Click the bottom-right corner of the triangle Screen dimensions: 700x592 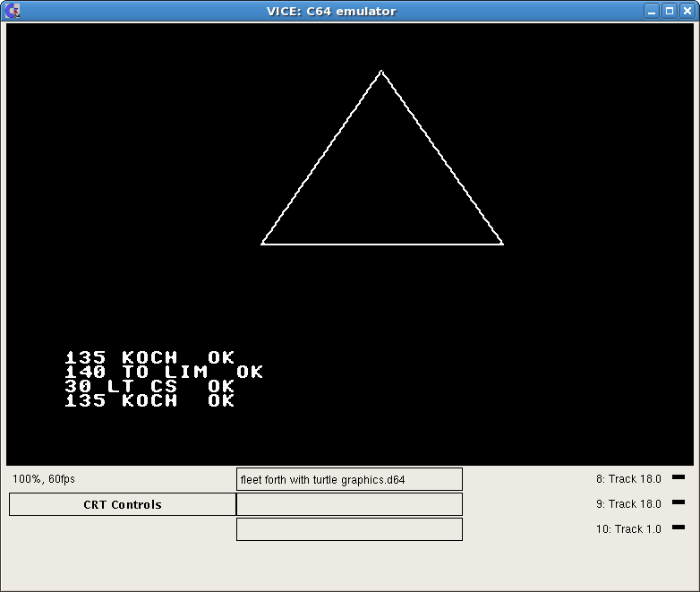click(x=502, y=243)
